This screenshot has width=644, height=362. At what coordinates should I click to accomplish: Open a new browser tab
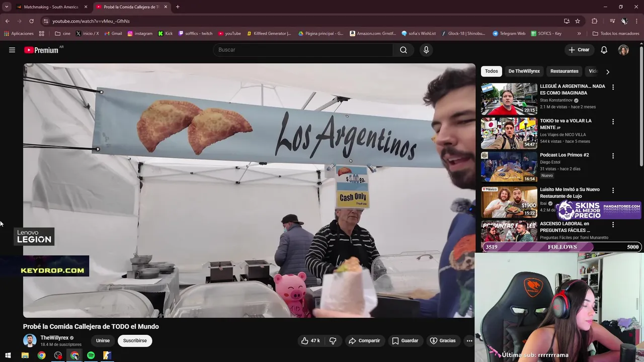click(178, 7)
